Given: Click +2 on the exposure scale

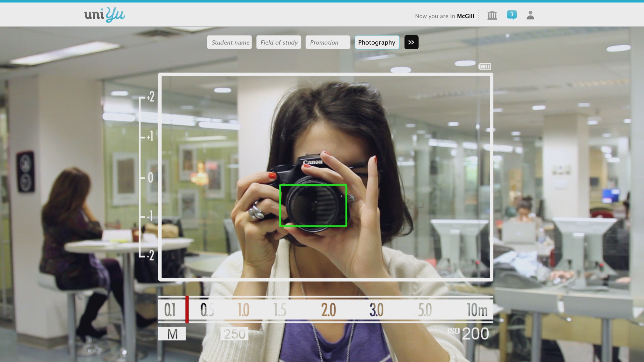Looking at the screenshot, I should [150, 97].
